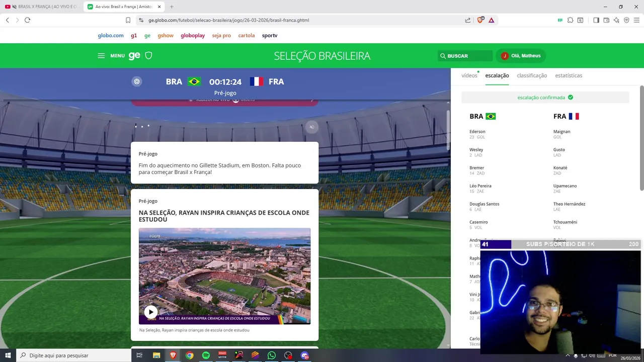Open globoplay link in top bar
The image size is (644, 362).
(x=193, y=36)
